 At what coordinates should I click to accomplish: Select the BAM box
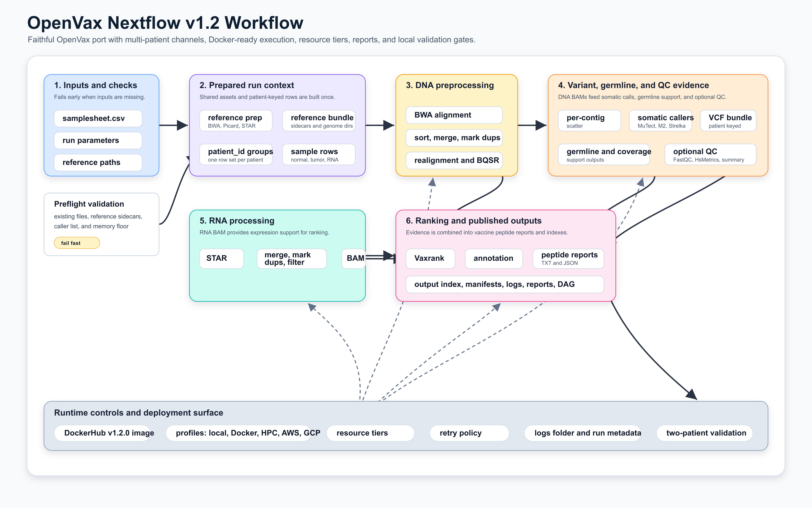[x=354, y=258]
